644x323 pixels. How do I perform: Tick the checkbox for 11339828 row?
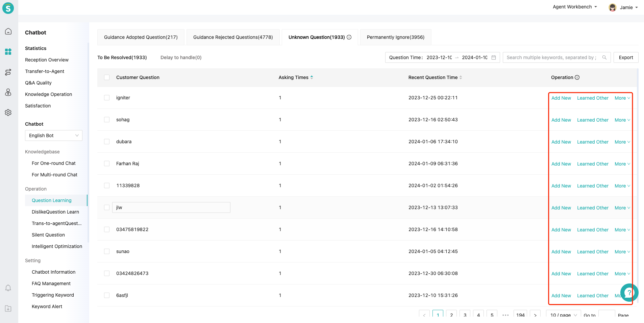(107, 185)
